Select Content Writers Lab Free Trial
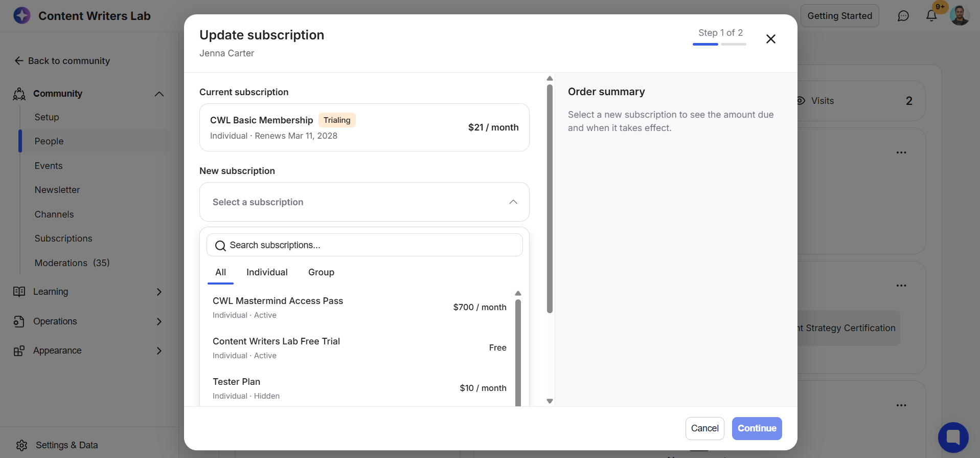The width and height of the screenshot is (980, 458). pos(359,347)
